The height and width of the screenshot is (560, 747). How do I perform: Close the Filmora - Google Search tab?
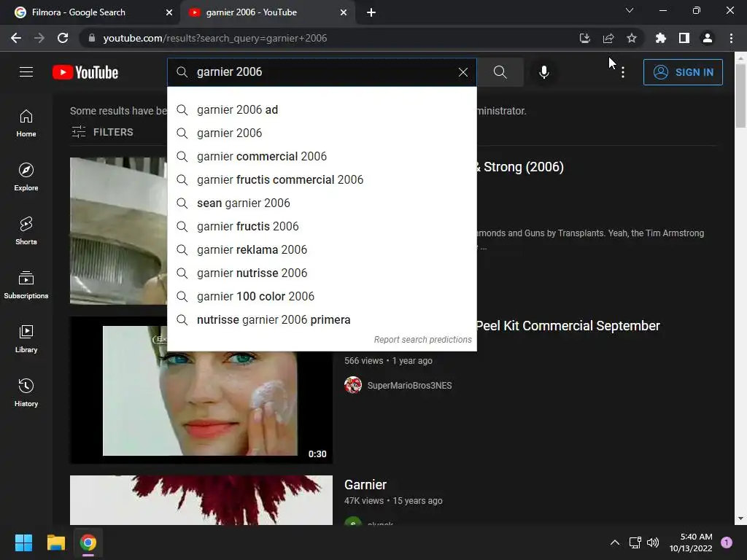(x=169, y=12)
